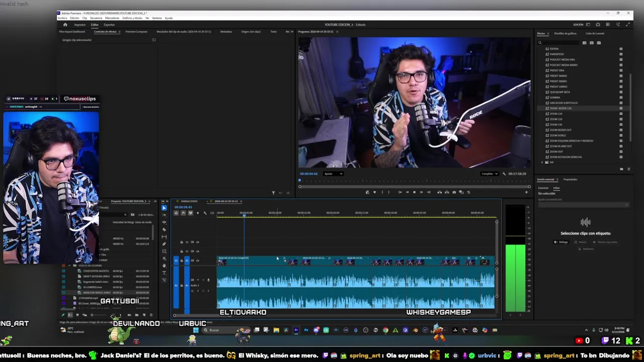This screenshot has height=362, width=644.
Task: Step forward one frame in program monitor
Action: (x=422, y=192)
